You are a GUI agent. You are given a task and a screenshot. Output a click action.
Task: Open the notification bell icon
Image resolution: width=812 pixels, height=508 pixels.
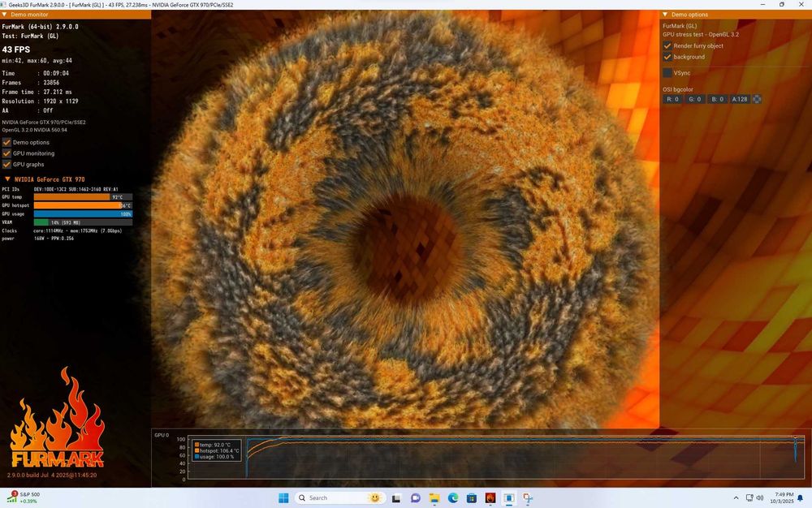click(800, 498)
